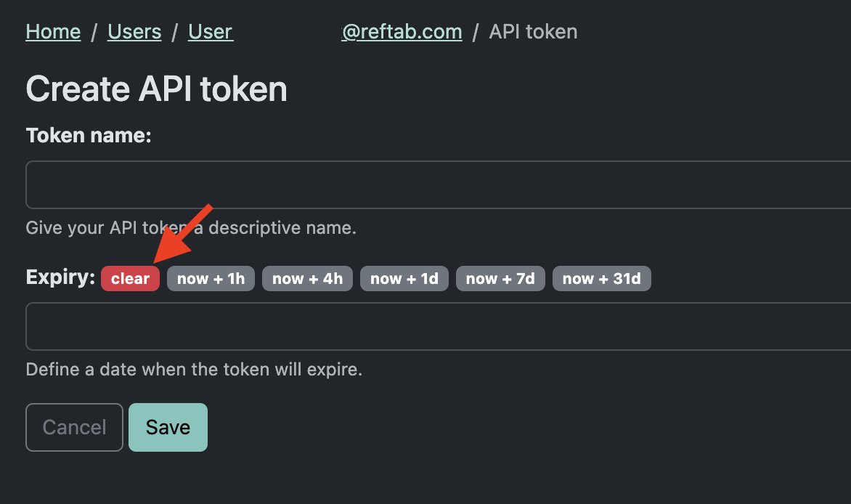
Task: Cancel creating the API token
Action: pyautogui.click(x=74, y=427)
